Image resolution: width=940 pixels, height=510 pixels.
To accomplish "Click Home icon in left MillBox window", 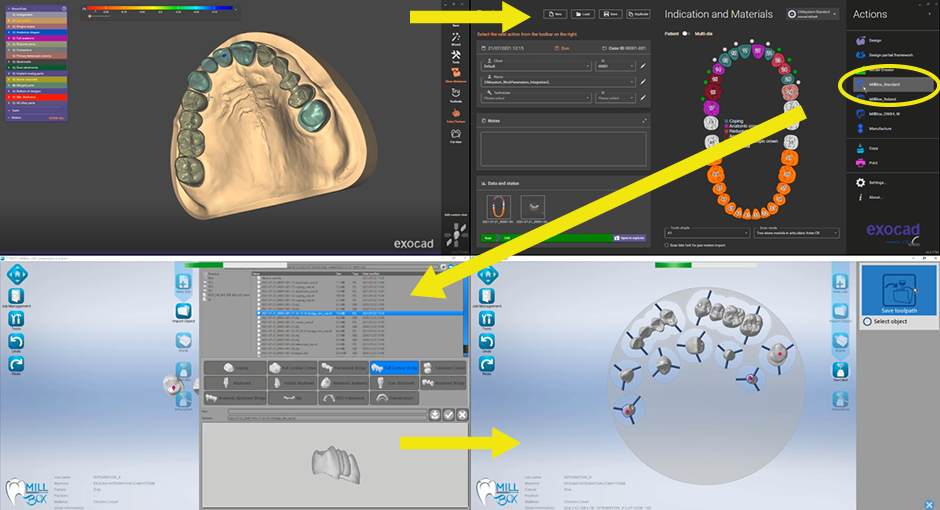I will [17, 274].
